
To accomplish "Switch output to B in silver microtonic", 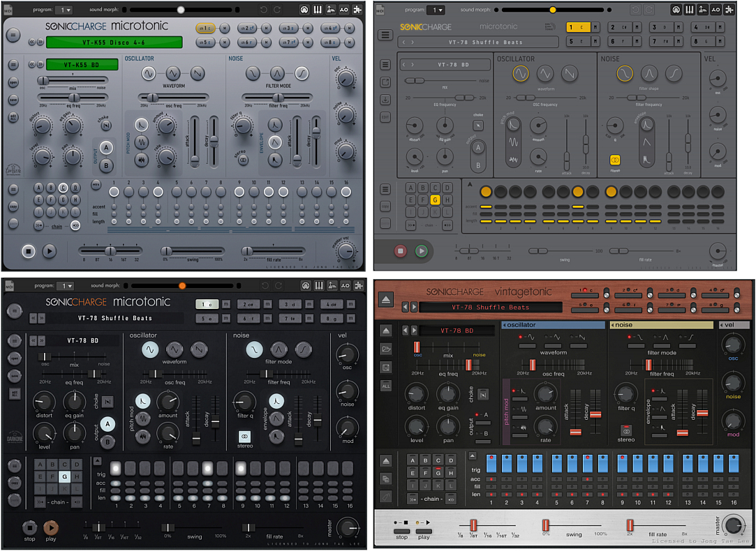I will click(106, 165).
